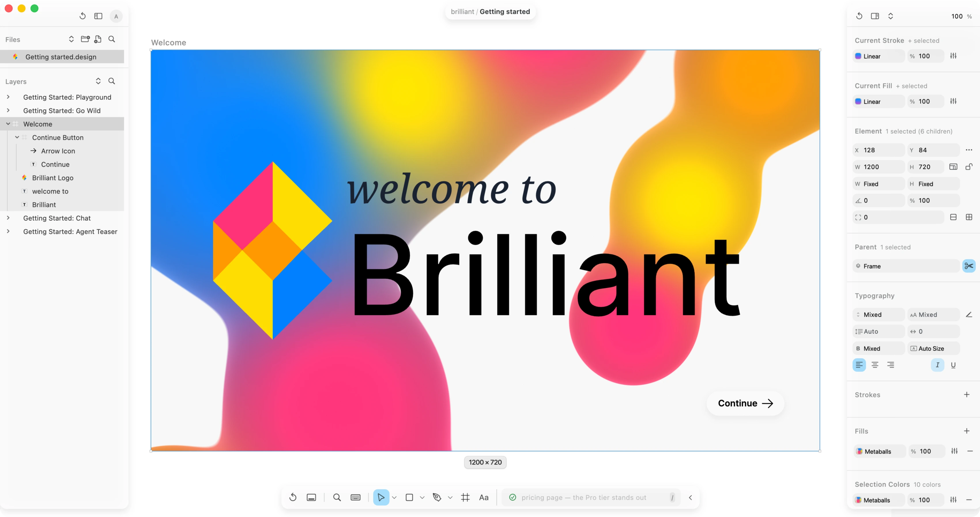Toggle italic text style
This screenshot has height=517, width=980.
pos(937,365)
